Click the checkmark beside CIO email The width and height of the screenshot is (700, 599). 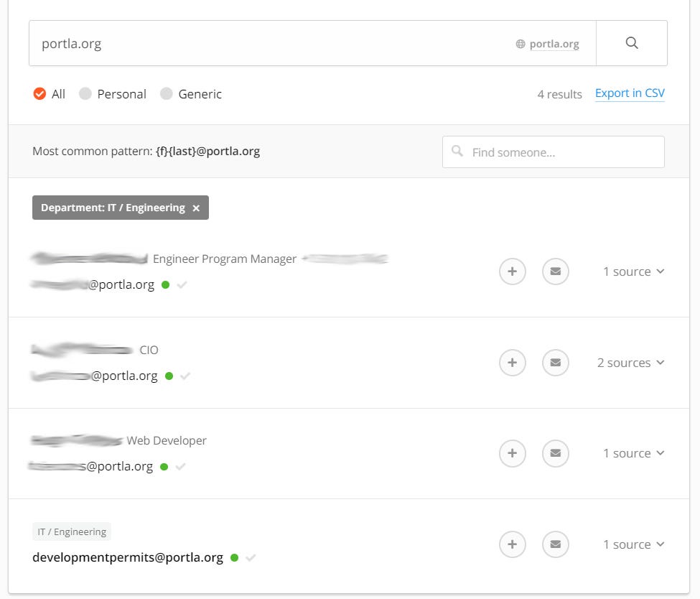coord(185,376)
